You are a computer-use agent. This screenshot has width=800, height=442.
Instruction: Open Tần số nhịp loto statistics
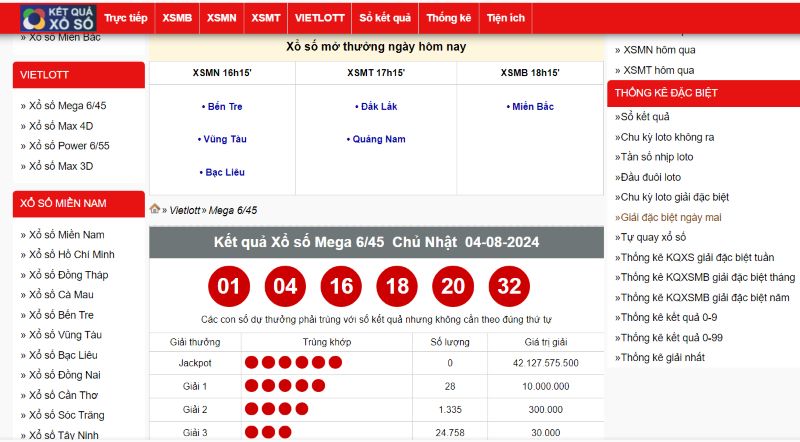(657, 157)
